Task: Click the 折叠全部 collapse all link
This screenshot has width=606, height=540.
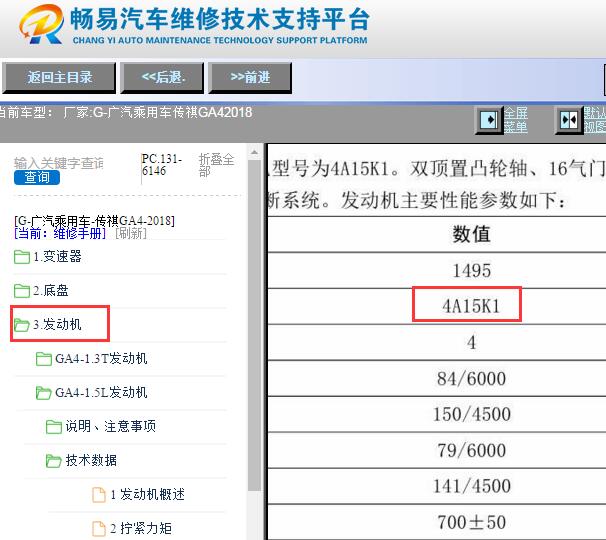Action: pyautogui.click(x=216, y=165)
